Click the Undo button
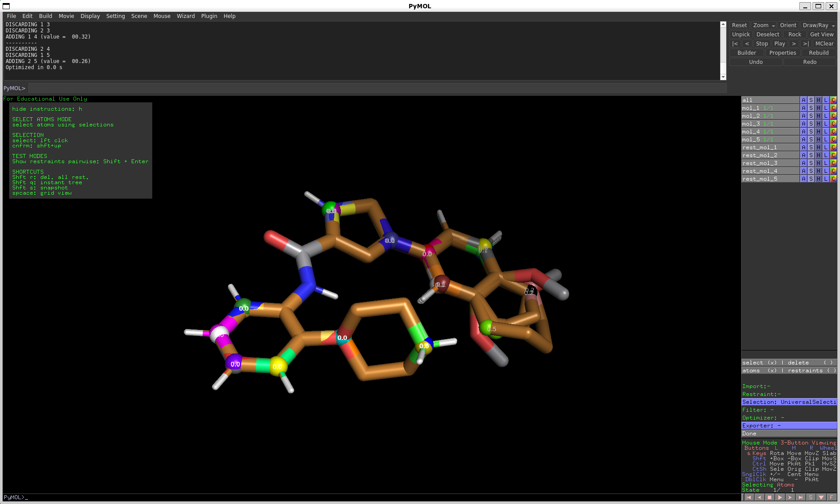Screen dimensions: 840x504 click(756, 62)
